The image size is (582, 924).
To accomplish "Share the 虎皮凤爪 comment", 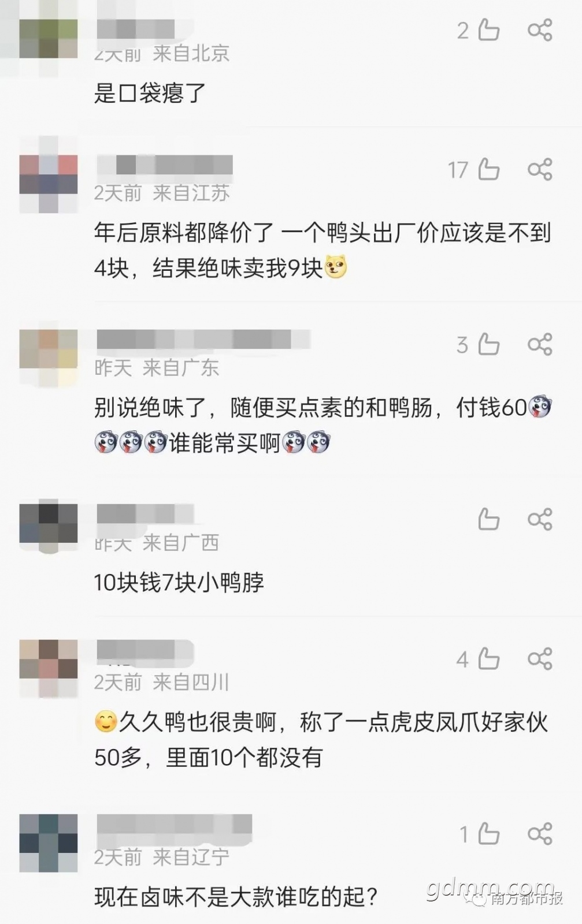I will click(540, 659).
